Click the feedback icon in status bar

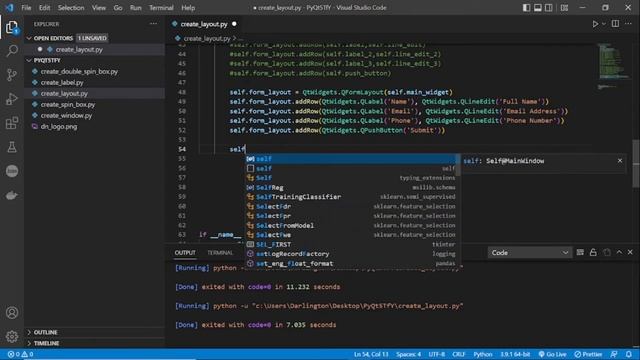click(614, 354)
